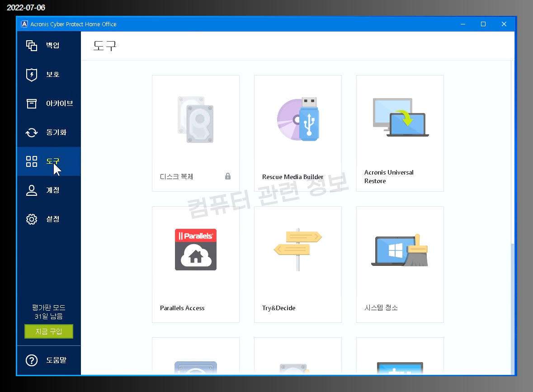Click the Acronis logo in title bar
Image resolution: width=533 pixels, height=392 pixels.
24,24
